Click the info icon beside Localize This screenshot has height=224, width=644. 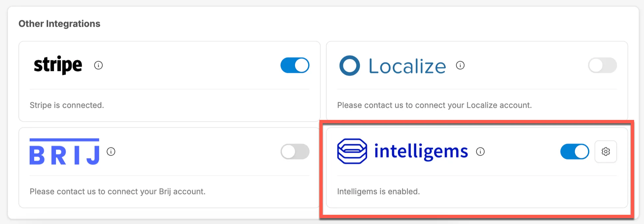pos(460,65)
